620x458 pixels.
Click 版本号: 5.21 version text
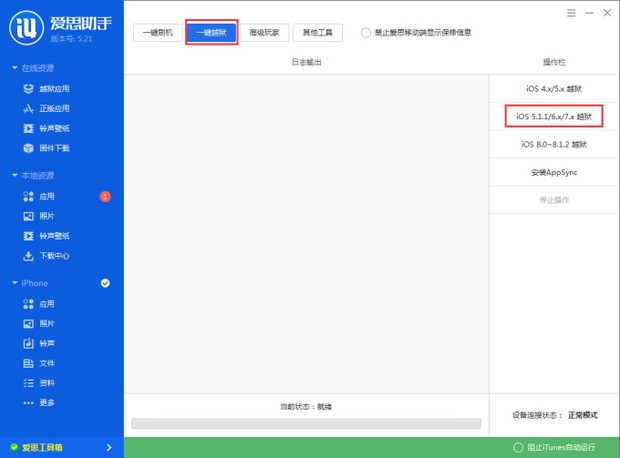point(71,39)
